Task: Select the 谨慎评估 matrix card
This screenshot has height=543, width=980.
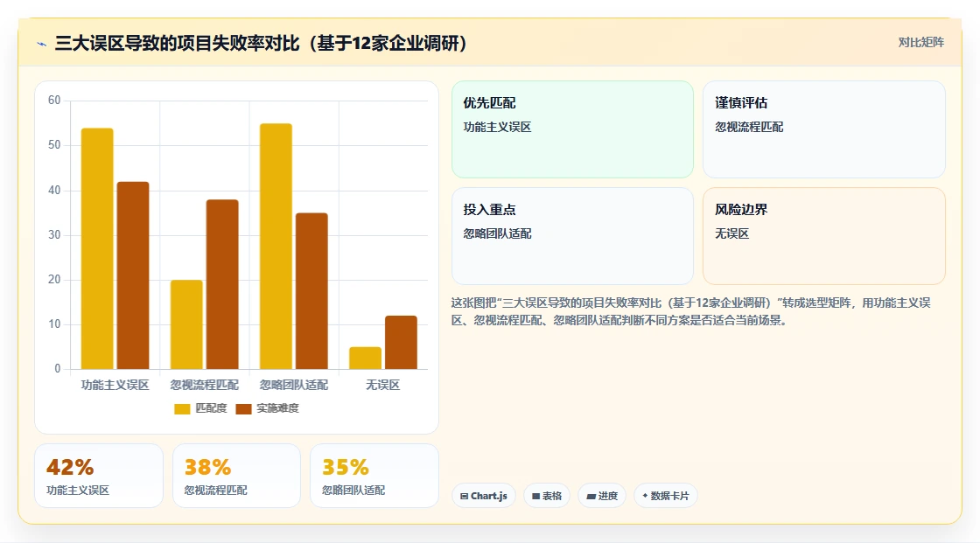Action: (x=823, y=129)
